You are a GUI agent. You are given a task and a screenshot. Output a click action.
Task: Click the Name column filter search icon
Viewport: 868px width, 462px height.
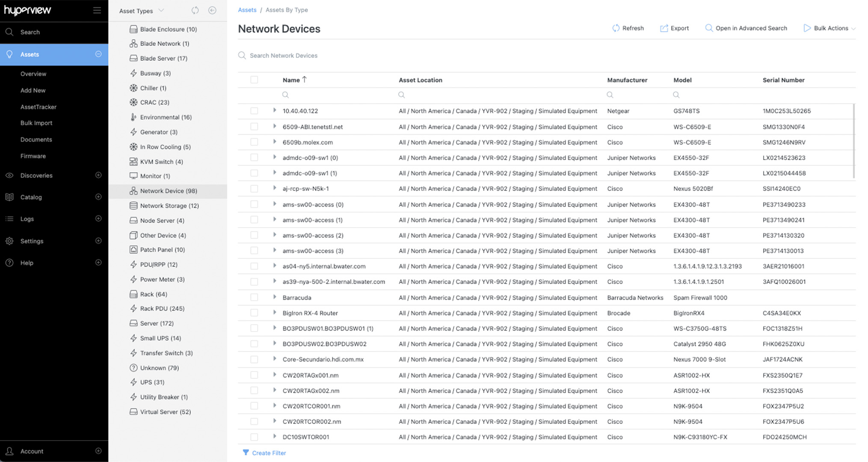(x=285, y=95)
